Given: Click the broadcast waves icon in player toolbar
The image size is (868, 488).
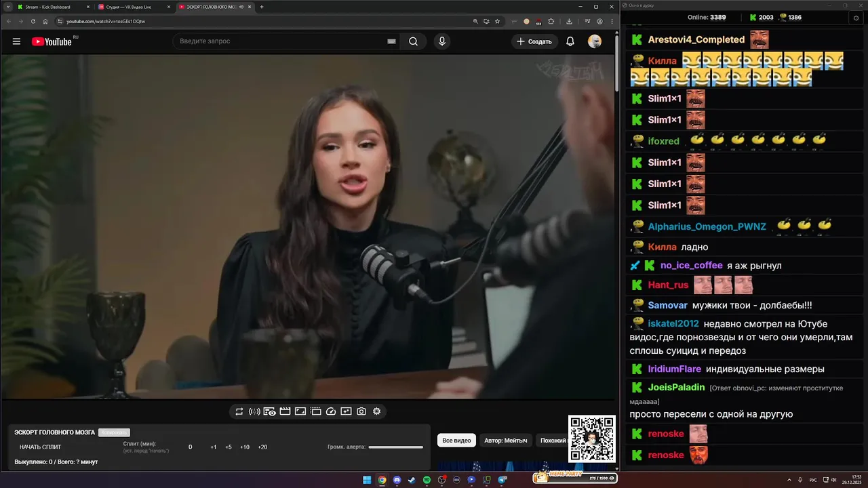Looking at the screenshot, I should tap(254, 411).
